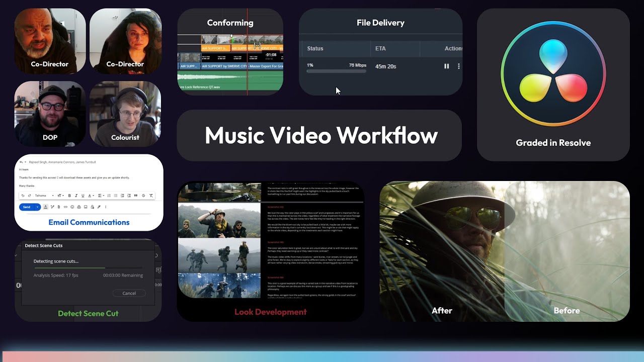Click the 76 Mbps speed value
The image size is (644, 362).
tap(358, 65)
